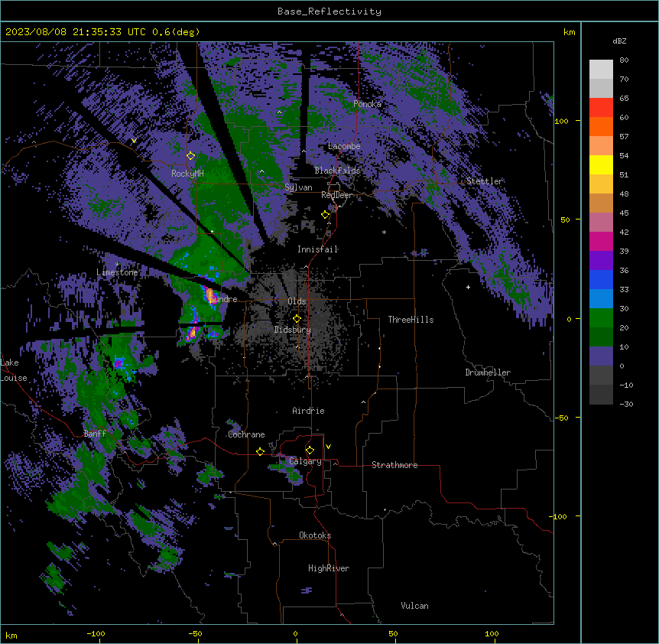The image size is (659, 644).
Task: Select the Strathmore label
Action: tap(394, 465)
